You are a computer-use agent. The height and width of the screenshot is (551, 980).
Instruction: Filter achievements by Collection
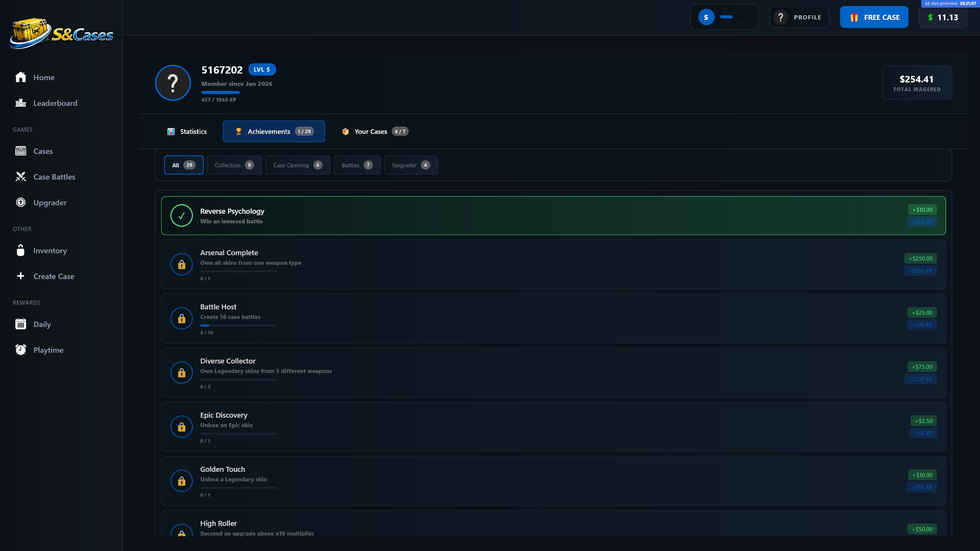click(234, 165)
